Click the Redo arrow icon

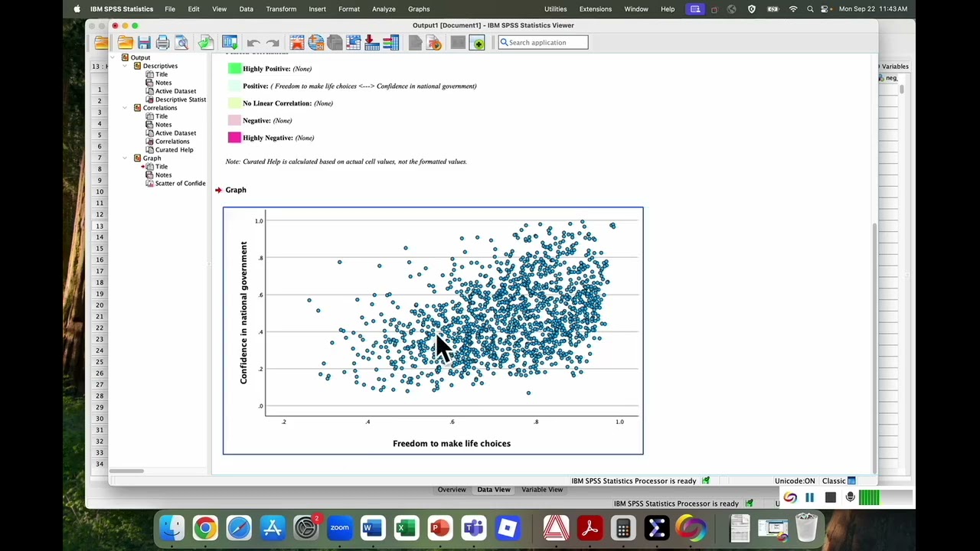click(272, 43)
